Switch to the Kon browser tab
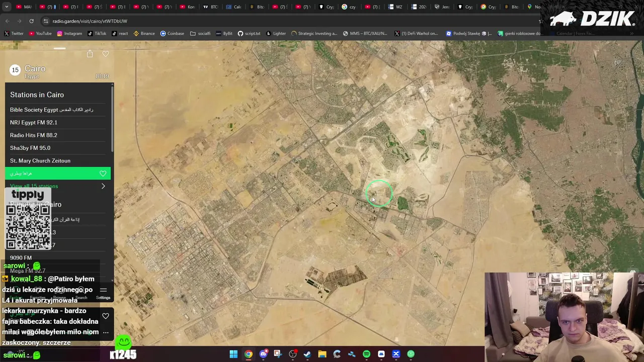This screenshot has width=644, height=362. [187, 7]
